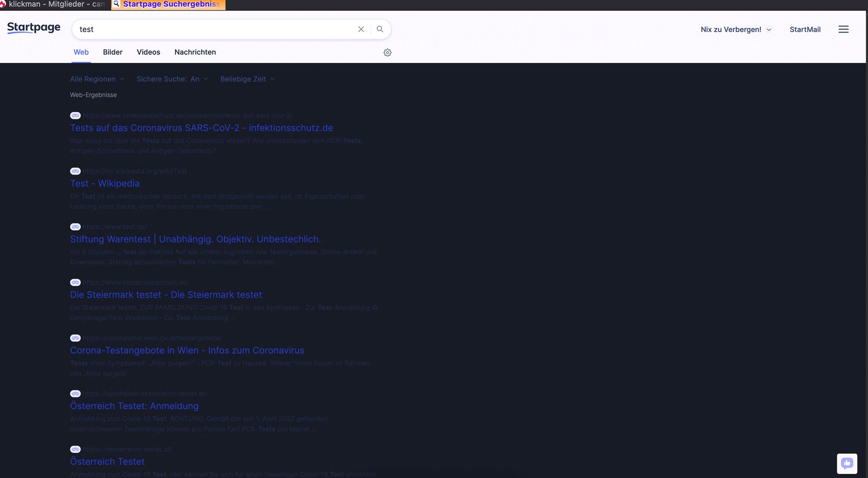Open the Österreich Testet result title
Viewport: 868px width, 478px height.
click(x=108, y=462)
